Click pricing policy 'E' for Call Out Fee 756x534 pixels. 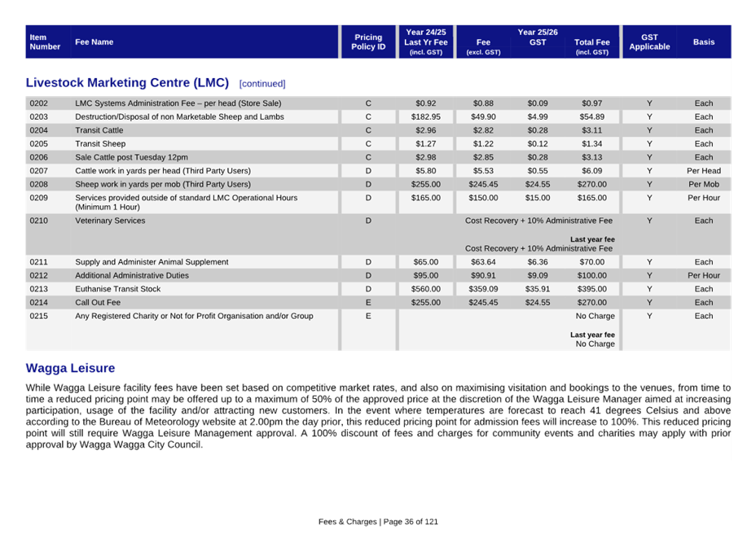(368, 302)
